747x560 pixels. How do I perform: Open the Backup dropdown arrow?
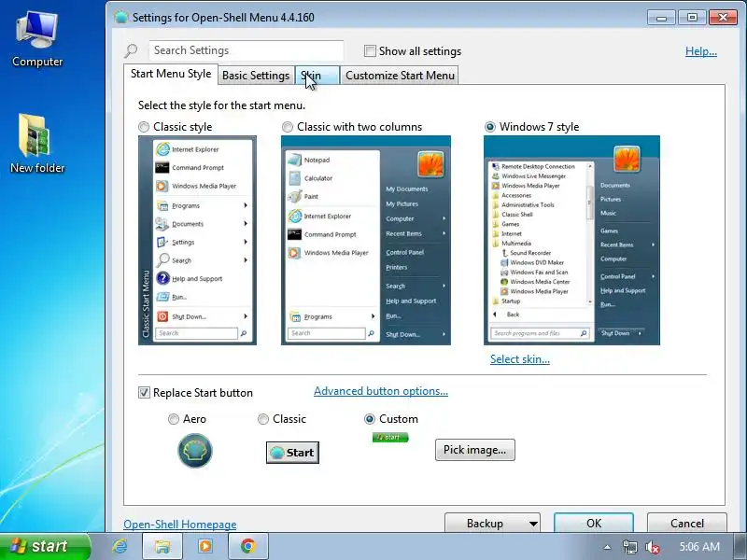click(533, 524)
